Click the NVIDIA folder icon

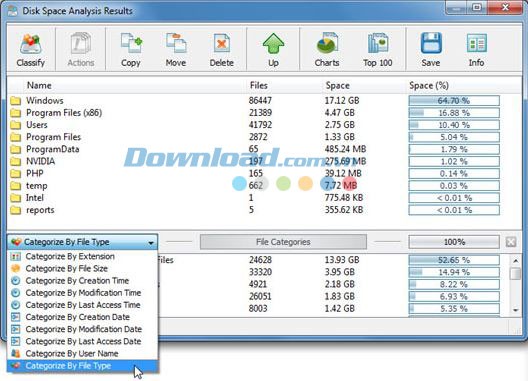[15, 161]
